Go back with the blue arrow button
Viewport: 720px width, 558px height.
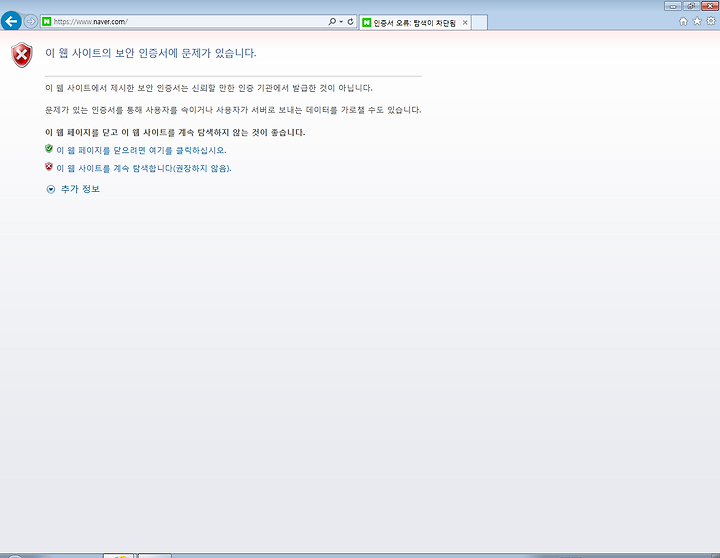pos(11,21)
